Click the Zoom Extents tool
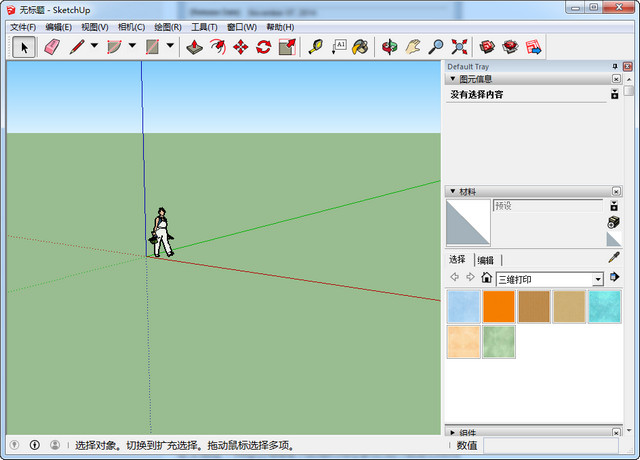The image size is (640, 460). [459, 47]
